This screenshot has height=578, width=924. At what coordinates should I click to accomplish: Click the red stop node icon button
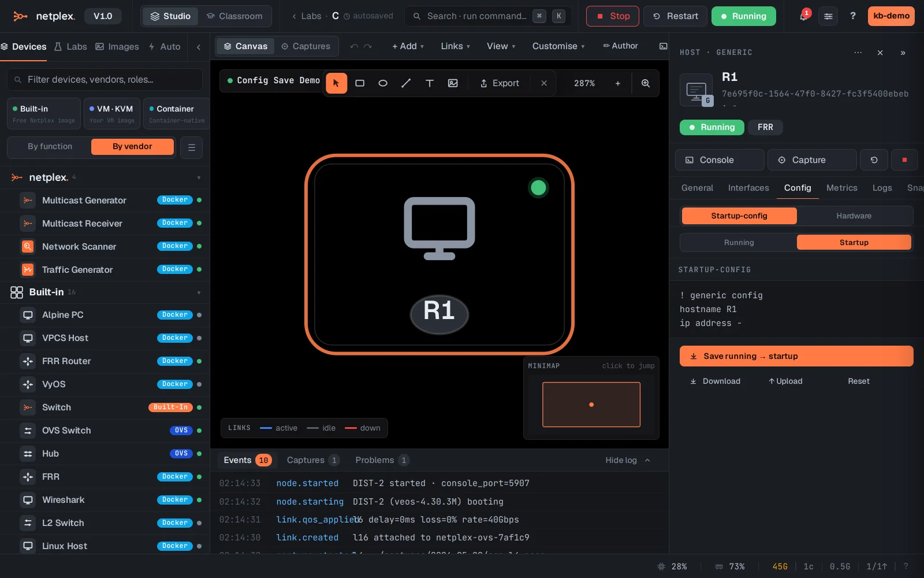coord(904,160)
